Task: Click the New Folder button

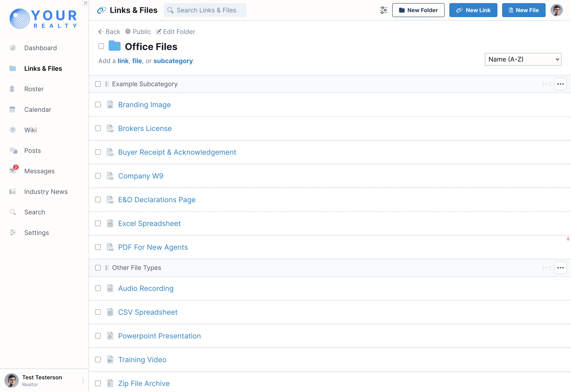Action: click(x=418, y=10)
